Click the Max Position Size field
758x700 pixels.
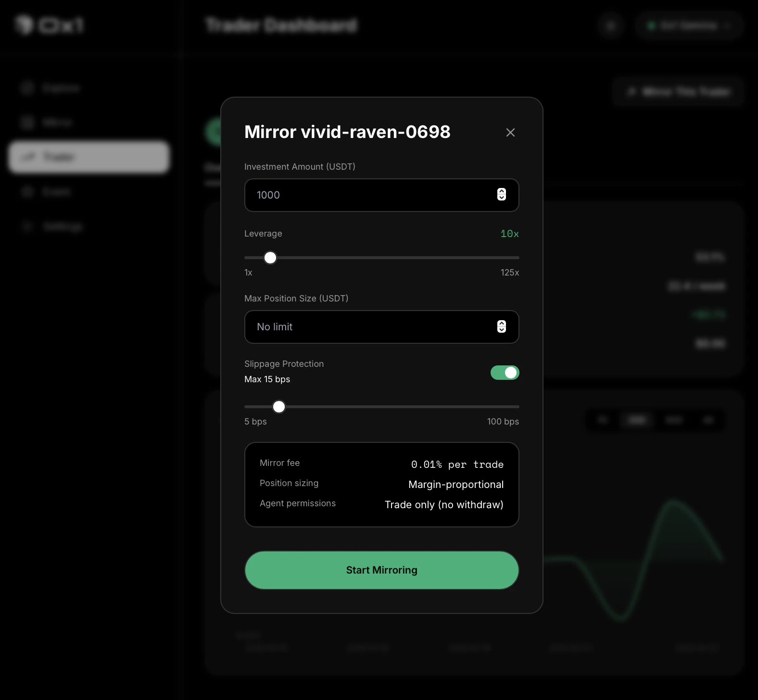point(381,327)
